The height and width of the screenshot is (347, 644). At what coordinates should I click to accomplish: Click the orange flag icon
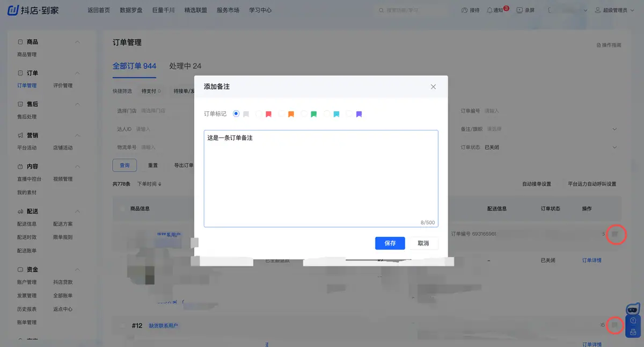click(x=291, y=114)
